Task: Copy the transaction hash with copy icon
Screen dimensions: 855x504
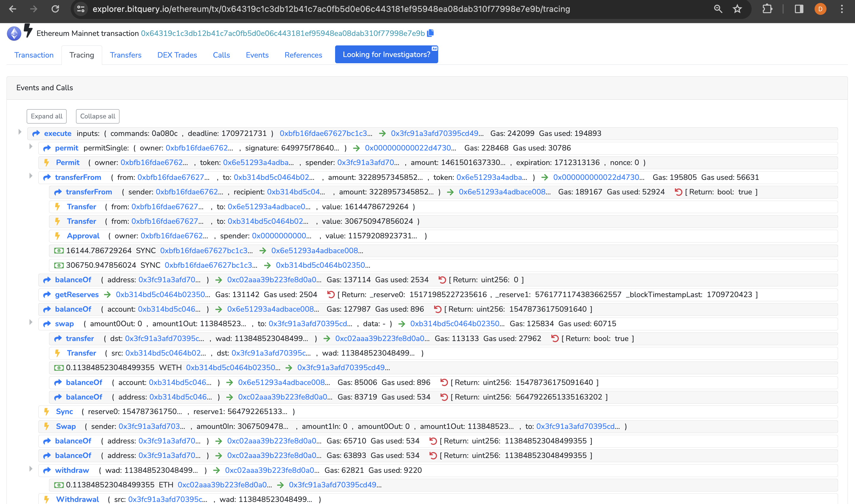Action: [x=430, y=33]
